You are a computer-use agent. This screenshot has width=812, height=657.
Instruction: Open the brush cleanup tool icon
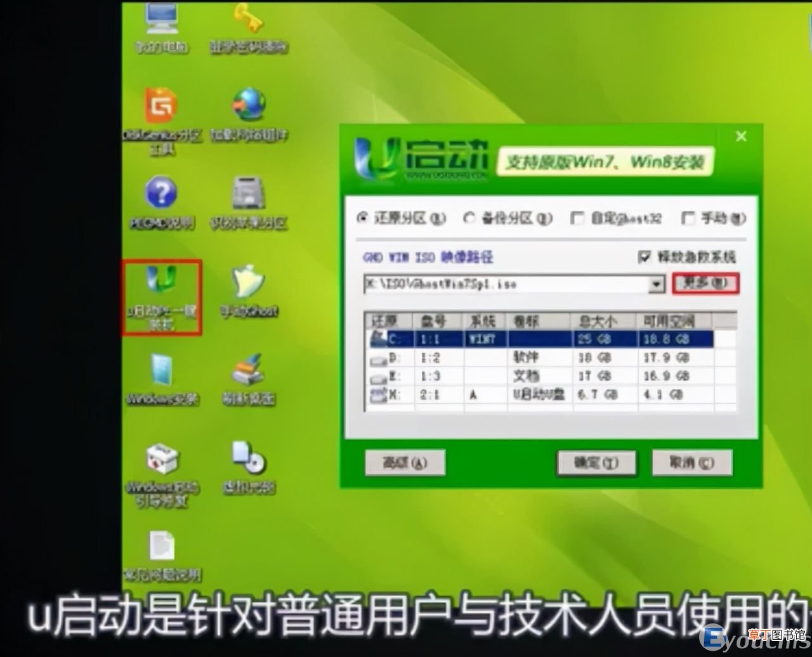(x=248, y=379)
